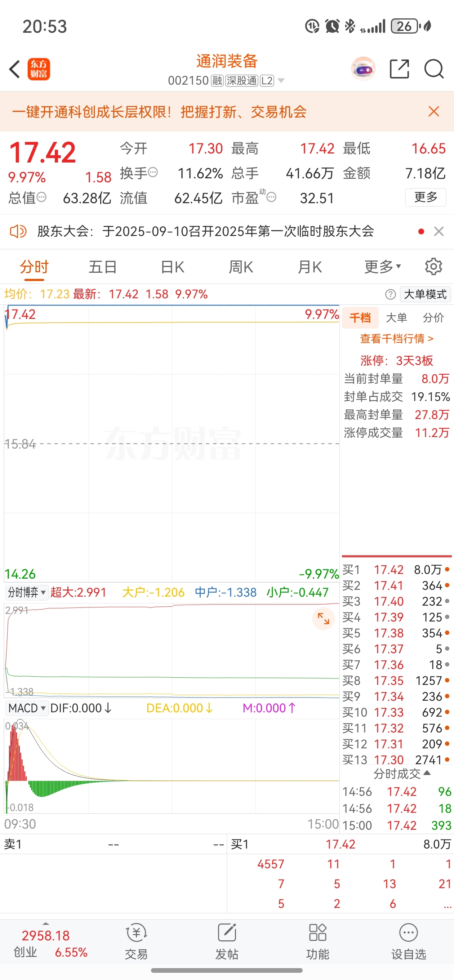Tap the 涨停: 3天3板 label

tap(397, 360)
